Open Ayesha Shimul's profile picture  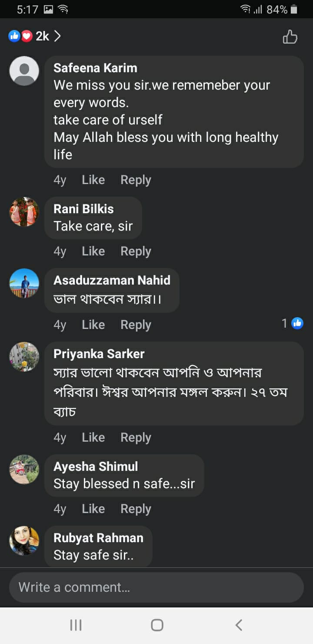click(24, 470)
